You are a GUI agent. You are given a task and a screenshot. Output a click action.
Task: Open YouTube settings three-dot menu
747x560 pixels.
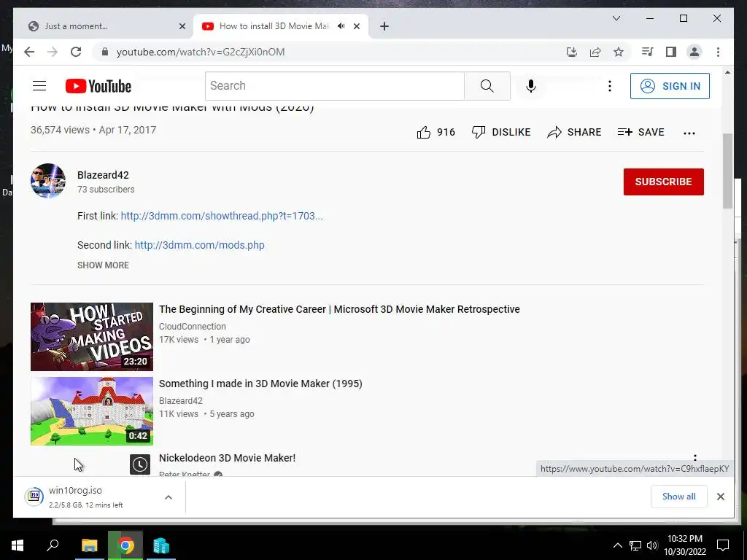[609, 86]
